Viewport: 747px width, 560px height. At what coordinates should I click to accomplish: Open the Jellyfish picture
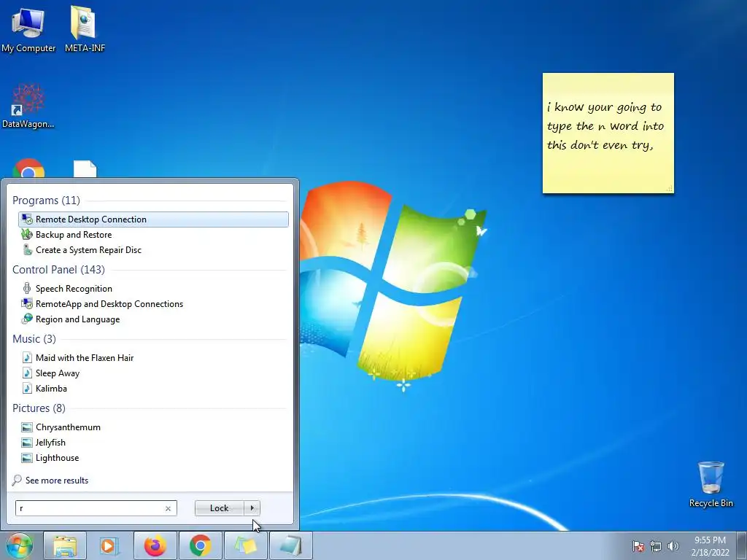tap(50, 443)
